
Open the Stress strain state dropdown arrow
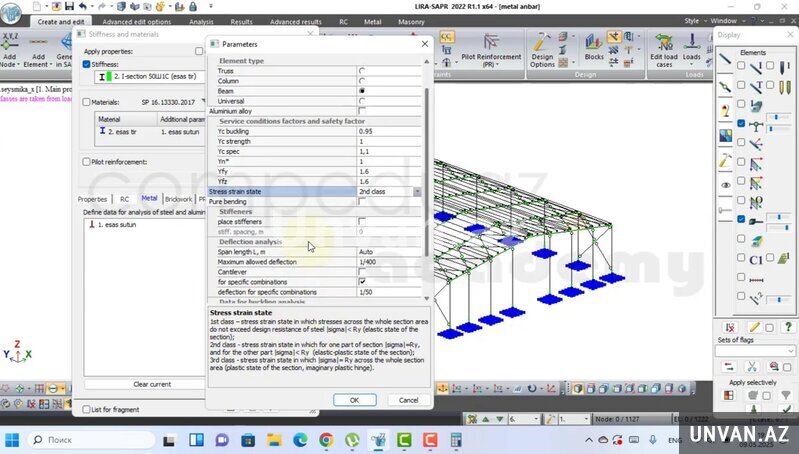[417, 192]
